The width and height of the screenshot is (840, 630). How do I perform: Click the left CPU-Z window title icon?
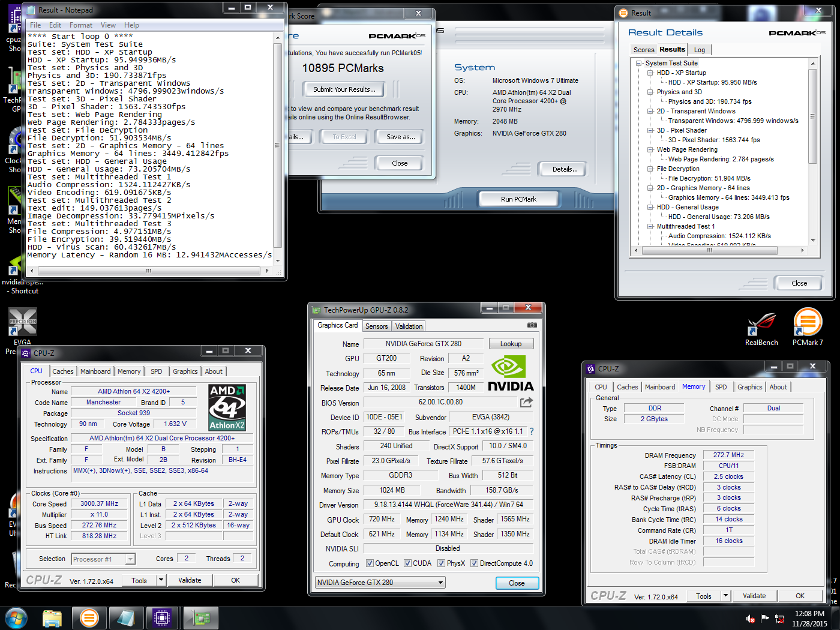(26, 353)
